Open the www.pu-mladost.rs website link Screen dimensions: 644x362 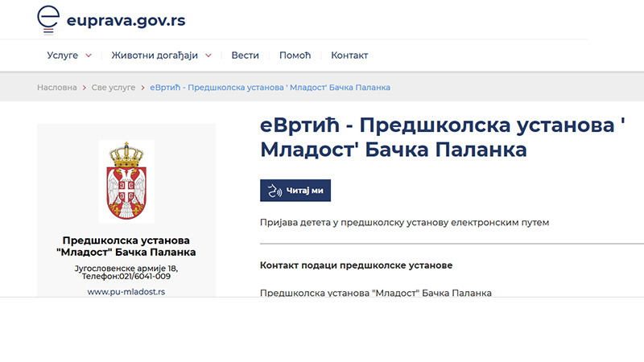tap(126, 292)
